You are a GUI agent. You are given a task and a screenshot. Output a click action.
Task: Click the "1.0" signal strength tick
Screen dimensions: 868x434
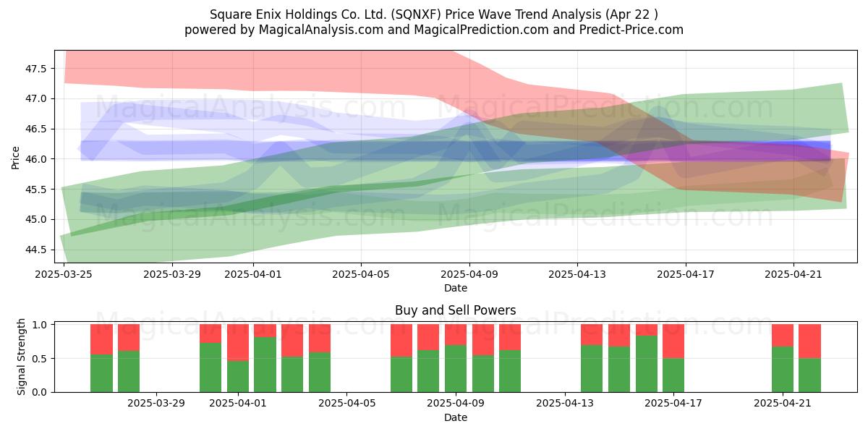[x=41, y=325]
